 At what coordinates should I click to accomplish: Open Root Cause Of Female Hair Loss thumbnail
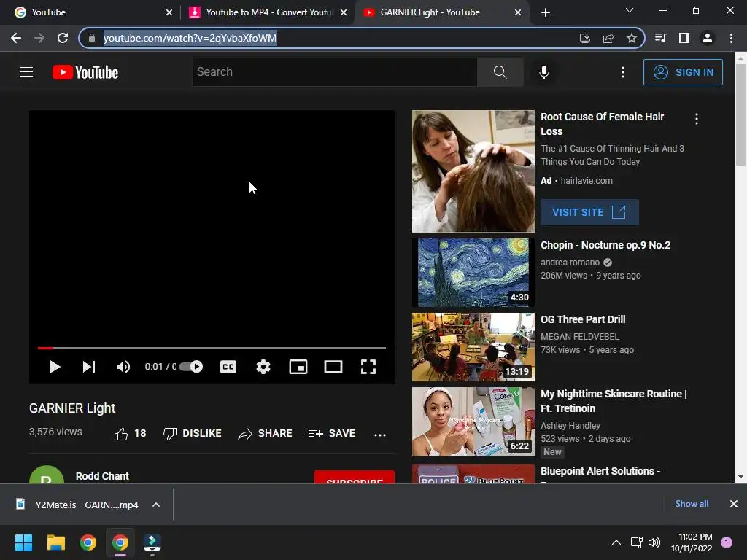[473, 171]
